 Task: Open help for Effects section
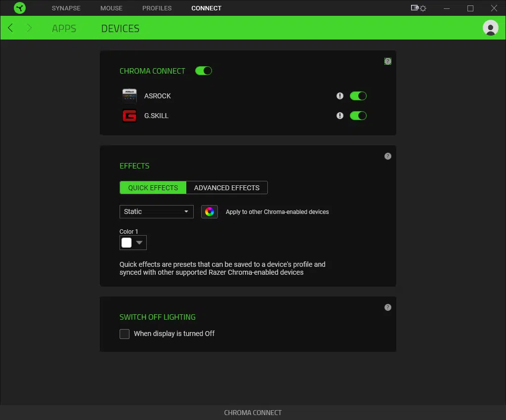(387, 156)
